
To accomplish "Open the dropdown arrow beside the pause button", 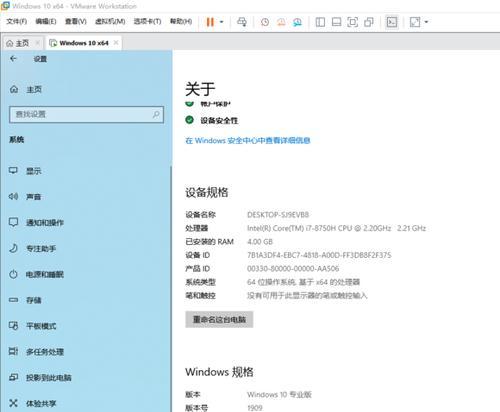I will click(222, 22).
